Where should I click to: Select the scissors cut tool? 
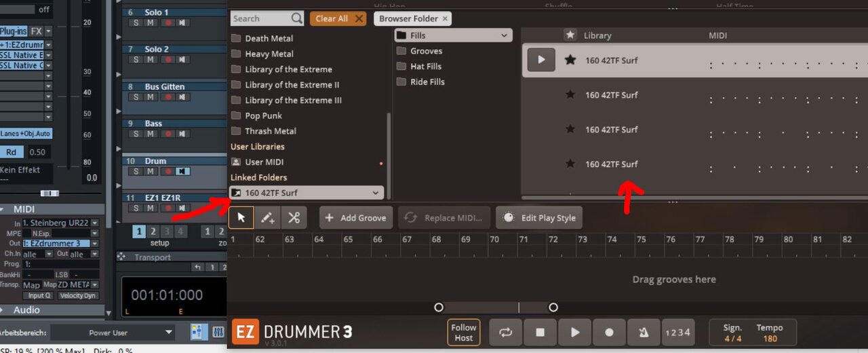tap(294, 218)
